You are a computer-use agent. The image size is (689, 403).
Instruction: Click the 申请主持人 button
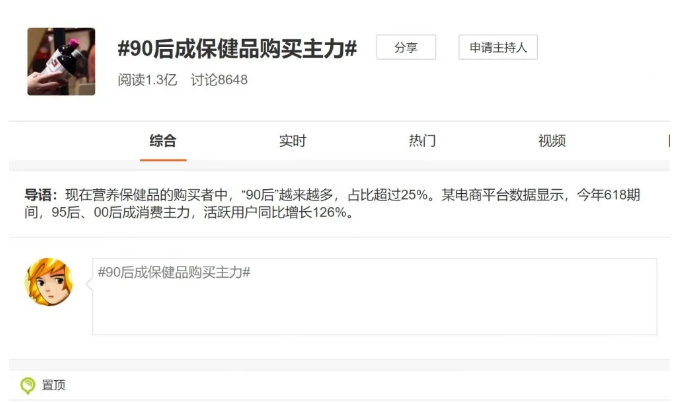(498, 47)
